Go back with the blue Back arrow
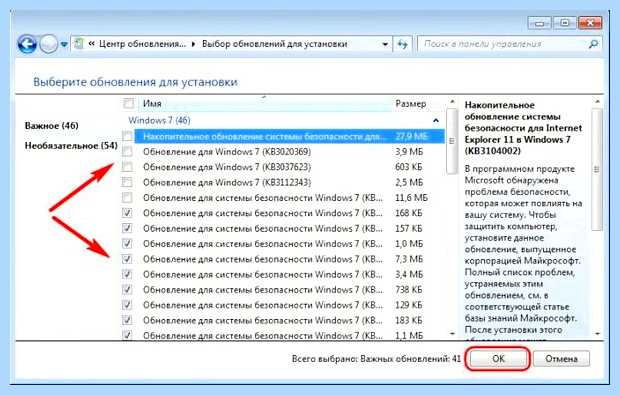620x395 pixels. point(27,44)
